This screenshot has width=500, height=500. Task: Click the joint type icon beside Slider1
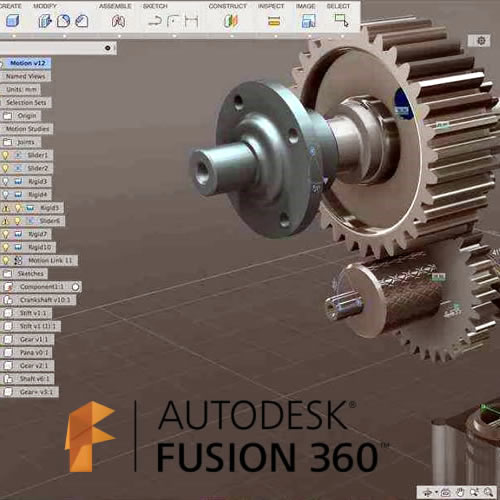point(18,155)
